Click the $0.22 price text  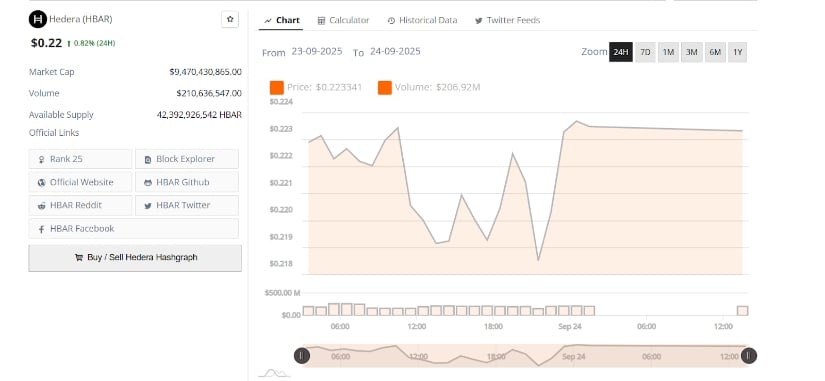(x=46, y=43)
